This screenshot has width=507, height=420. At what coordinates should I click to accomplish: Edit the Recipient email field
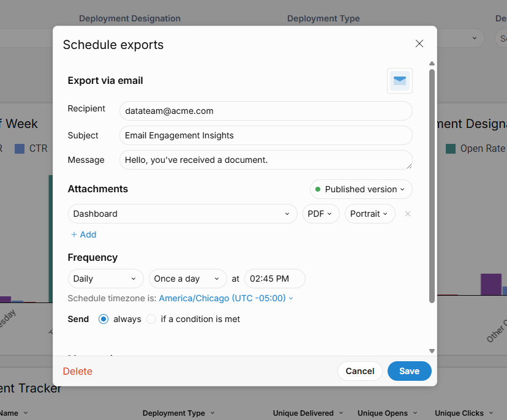(265, 111)
